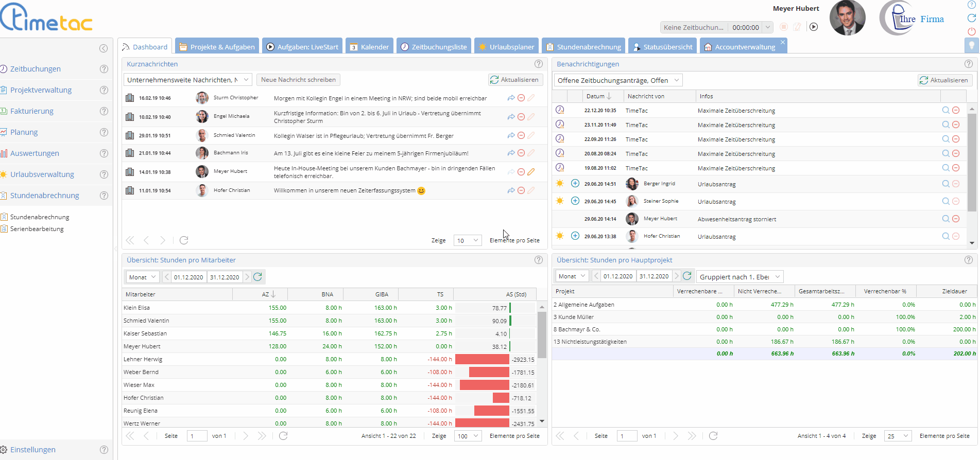This screenshot has width=980, height=460.
Task: Click the logout power icon
Action: click(x=972, y=31)
